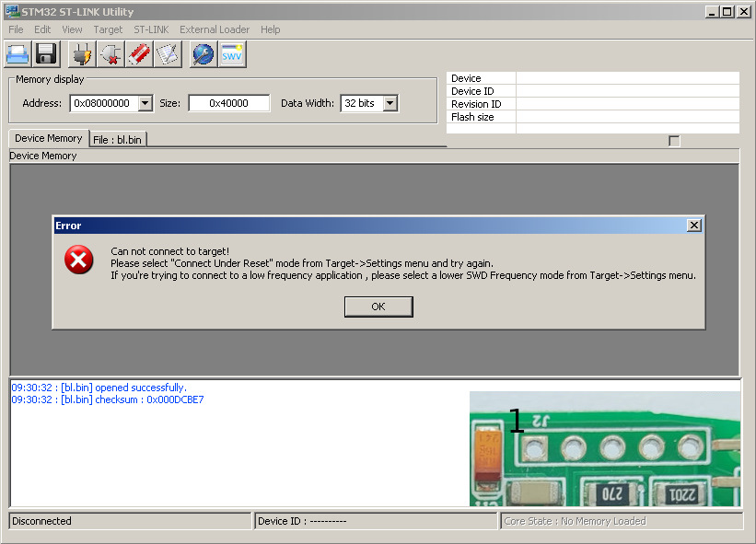Open the External Loader menu
Image resolution: width=756 pixels, height=544 pixels.
(x=215, y=29)
